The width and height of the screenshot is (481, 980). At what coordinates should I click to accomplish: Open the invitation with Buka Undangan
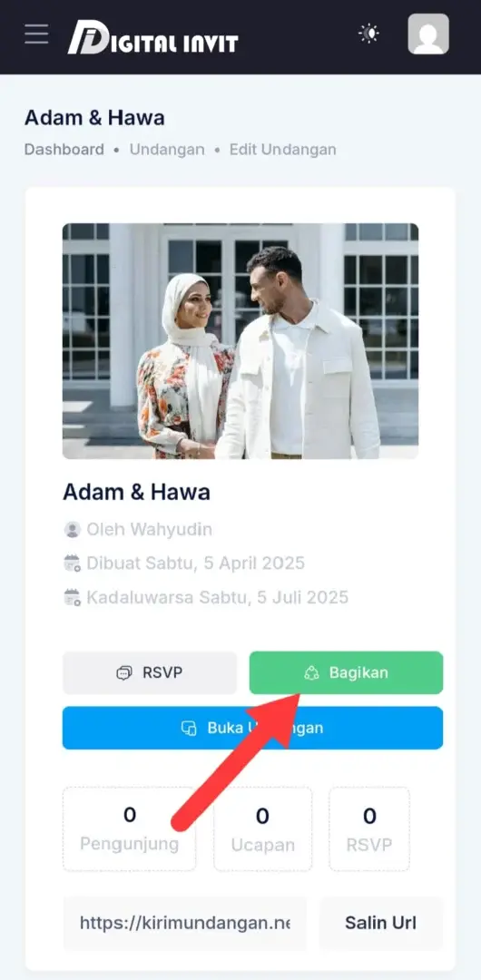(x=252, y=728)
